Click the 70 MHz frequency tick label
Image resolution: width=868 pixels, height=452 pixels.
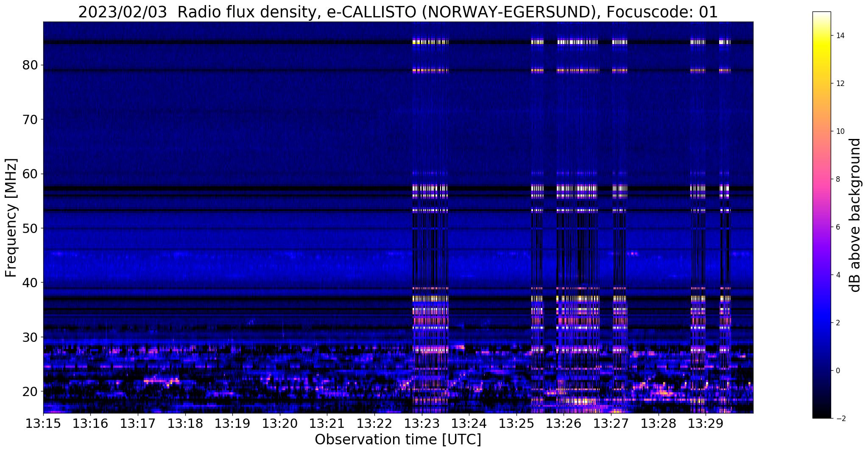[x=30, y=119]
